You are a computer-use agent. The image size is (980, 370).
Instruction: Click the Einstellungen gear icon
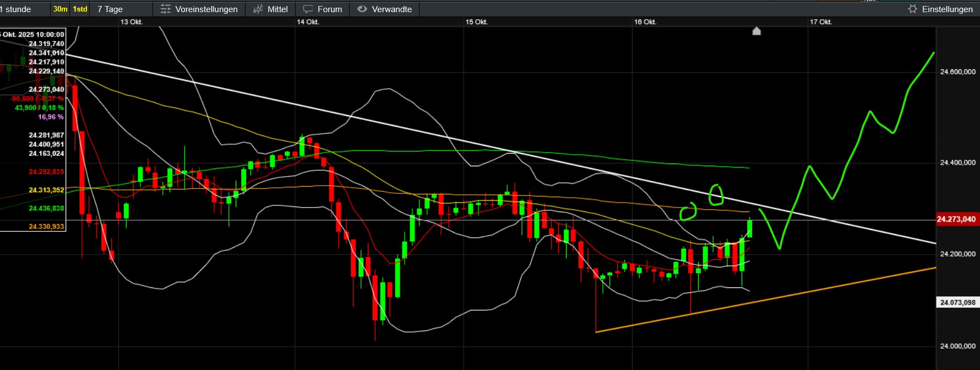point(912,9)
